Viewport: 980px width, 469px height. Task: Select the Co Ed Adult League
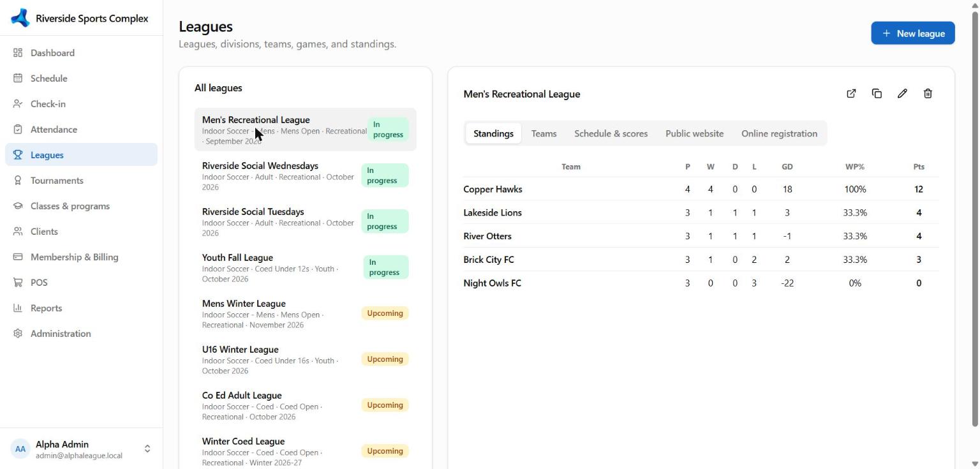pyautogui.click(x=306, y=405)
